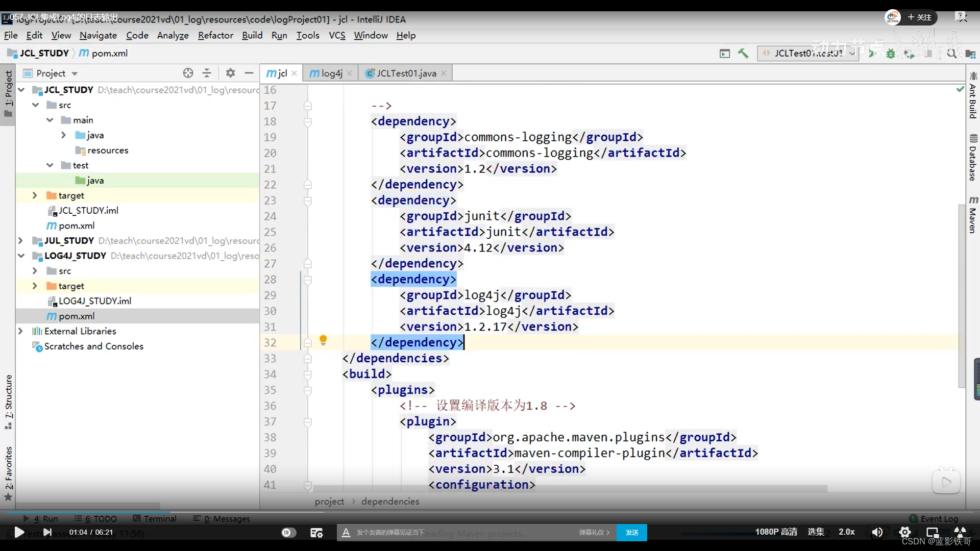Click the Search Everywhere magnifier icon
Viewport: 980px width, 551px height.
952,53
